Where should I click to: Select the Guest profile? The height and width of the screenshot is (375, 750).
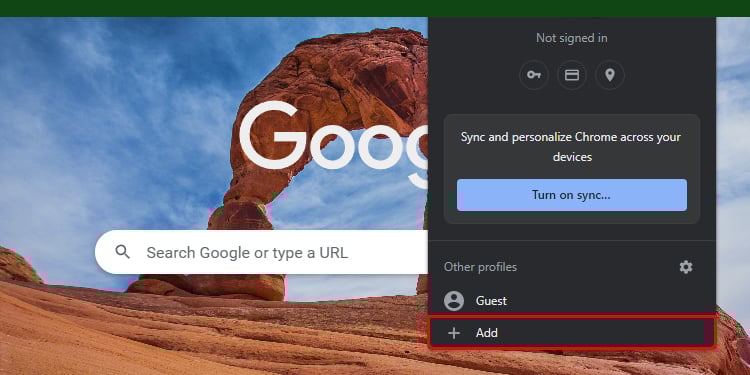[572, 301]
